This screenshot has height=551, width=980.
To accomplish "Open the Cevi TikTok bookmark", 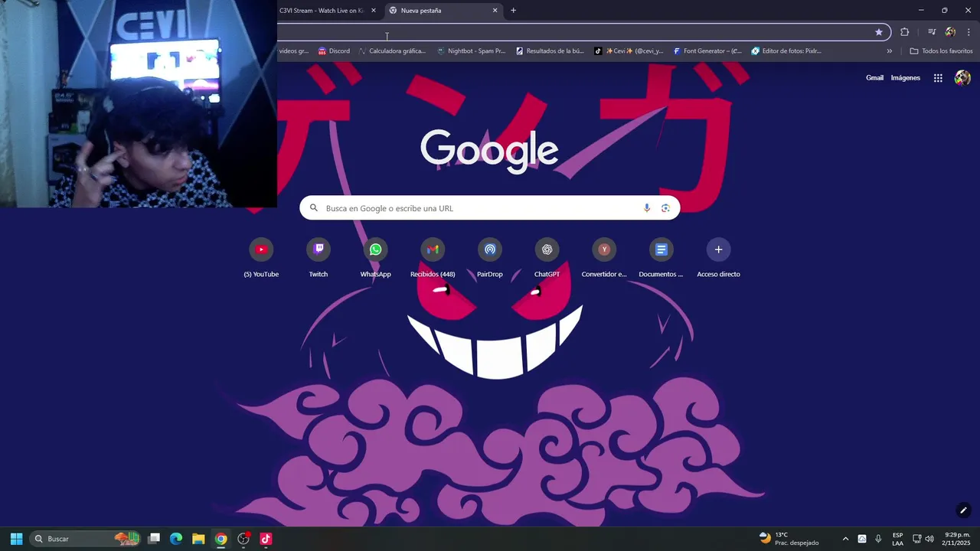I will tap(629, 51).
